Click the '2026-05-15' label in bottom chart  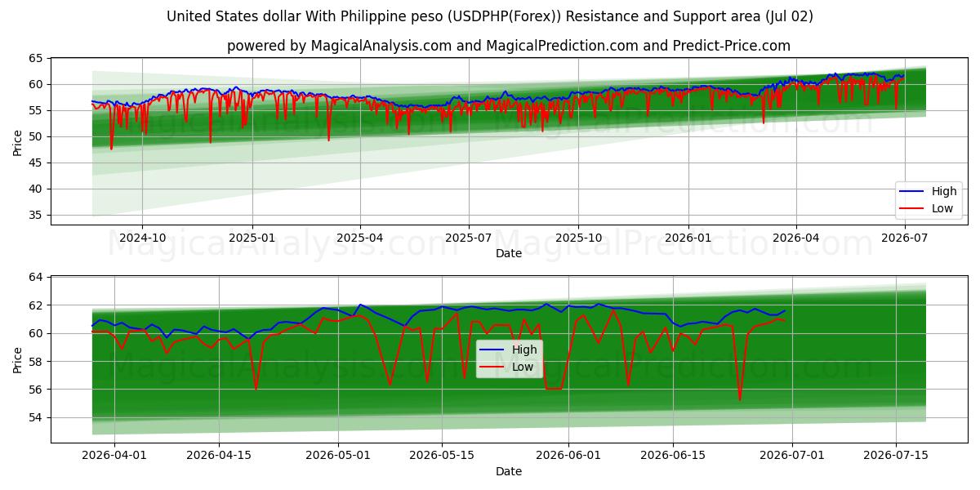443,456
